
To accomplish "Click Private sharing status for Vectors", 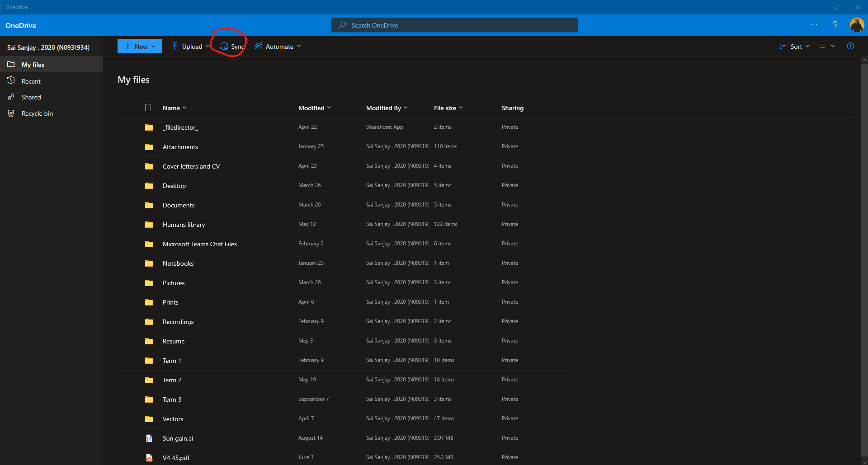I will coord(510,418).
